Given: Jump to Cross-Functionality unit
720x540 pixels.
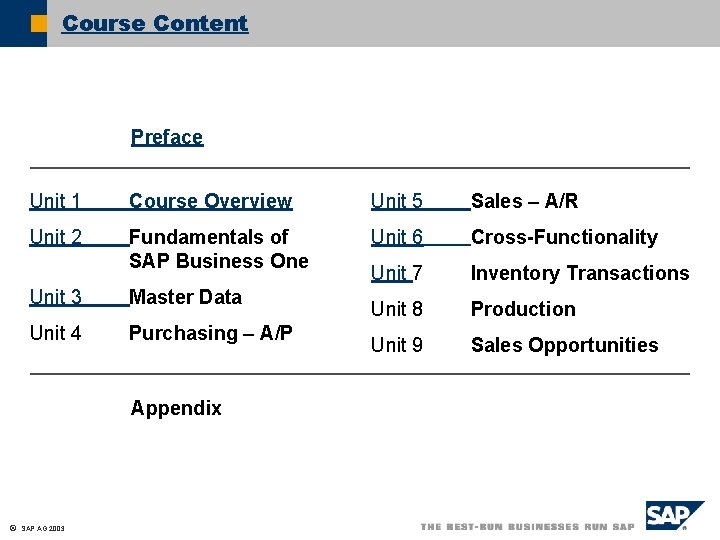Looking at the screenshot, I should pyautogui.click(x=564, y=237).
